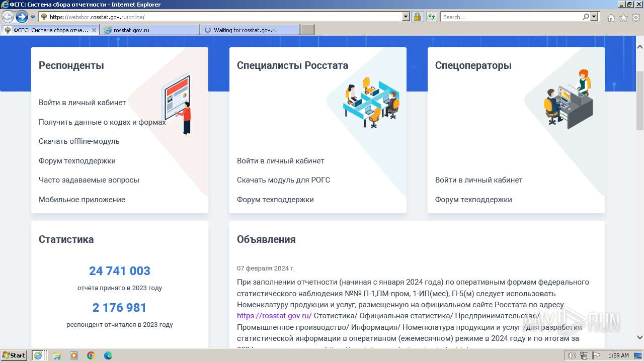Click the Объявления heading
This screenshot has height=362, width=644.
266,239
